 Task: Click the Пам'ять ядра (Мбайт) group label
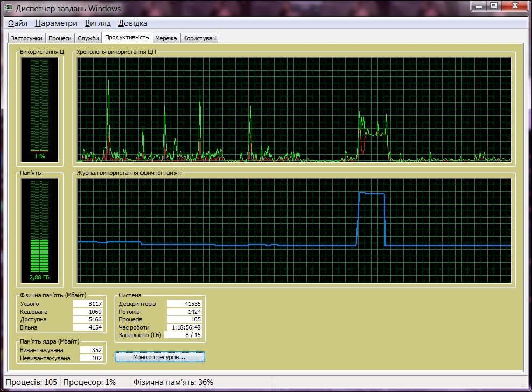point(50,341)
